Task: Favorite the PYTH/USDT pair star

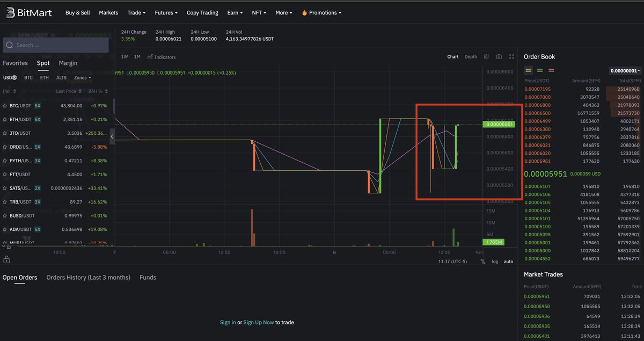Action: (5, 161)
